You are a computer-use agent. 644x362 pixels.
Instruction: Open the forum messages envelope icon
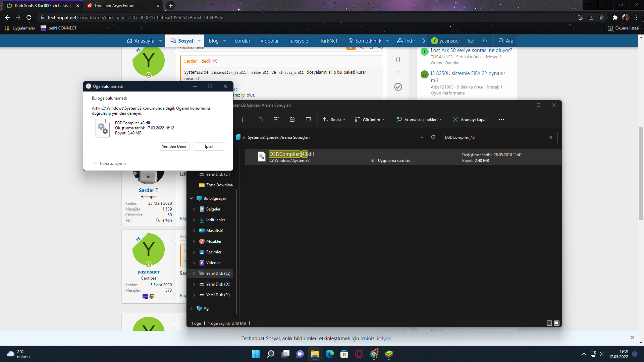471,41
